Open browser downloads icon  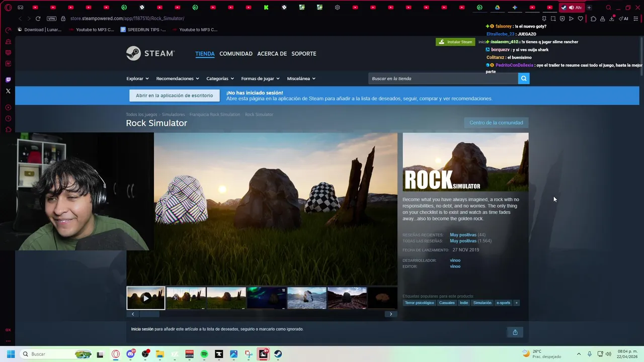pyautogui.click(x=611, y=19)
